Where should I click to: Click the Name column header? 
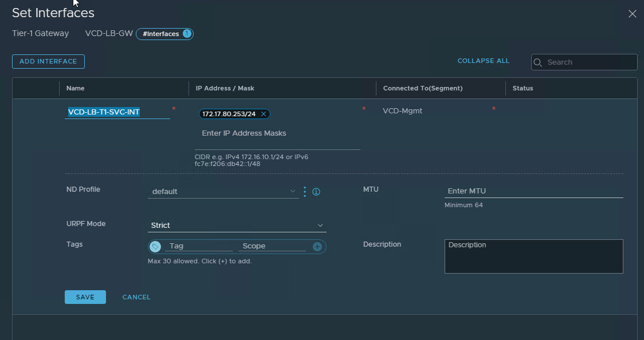(76, 88)
